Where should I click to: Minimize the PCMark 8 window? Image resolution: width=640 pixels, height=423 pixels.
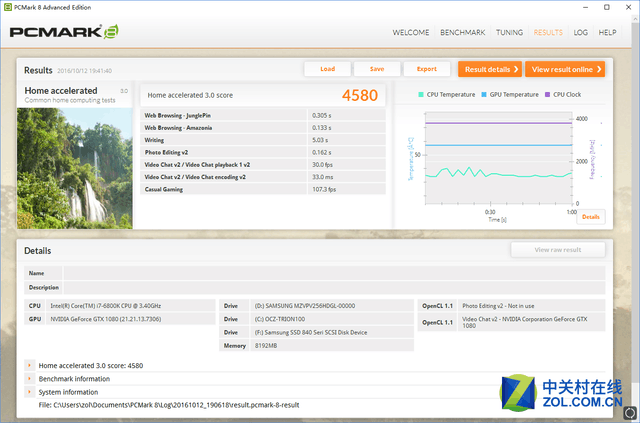[585, 7]
